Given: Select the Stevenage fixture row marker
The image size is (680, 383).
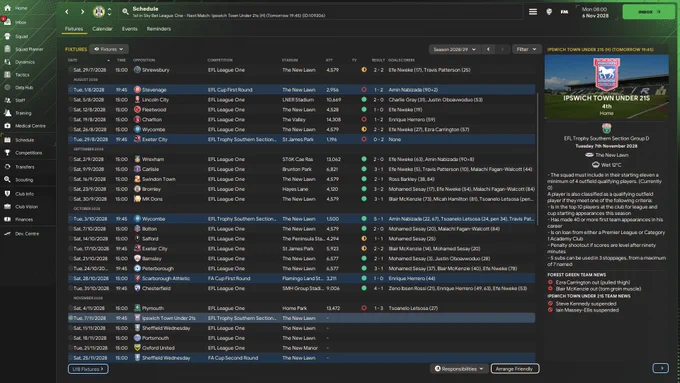Looking at the screenshot, I should click(71, 90).
